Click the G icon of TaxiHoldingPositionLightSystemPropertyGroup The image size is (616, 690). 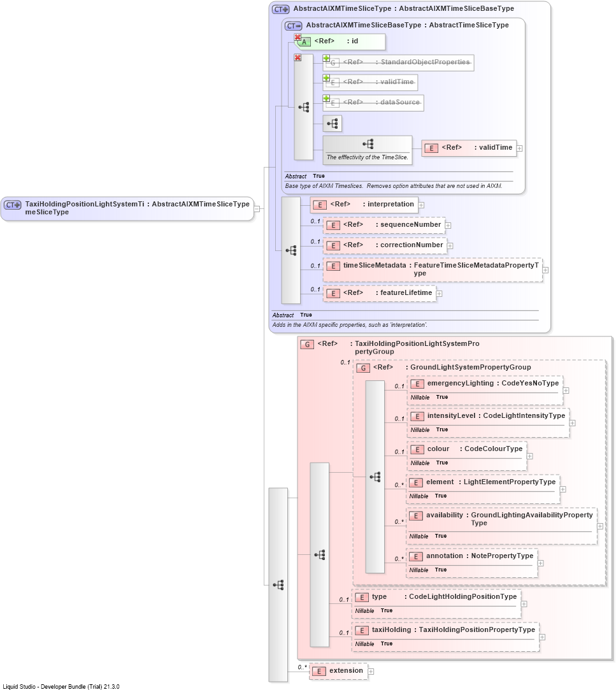pos(307,345)
